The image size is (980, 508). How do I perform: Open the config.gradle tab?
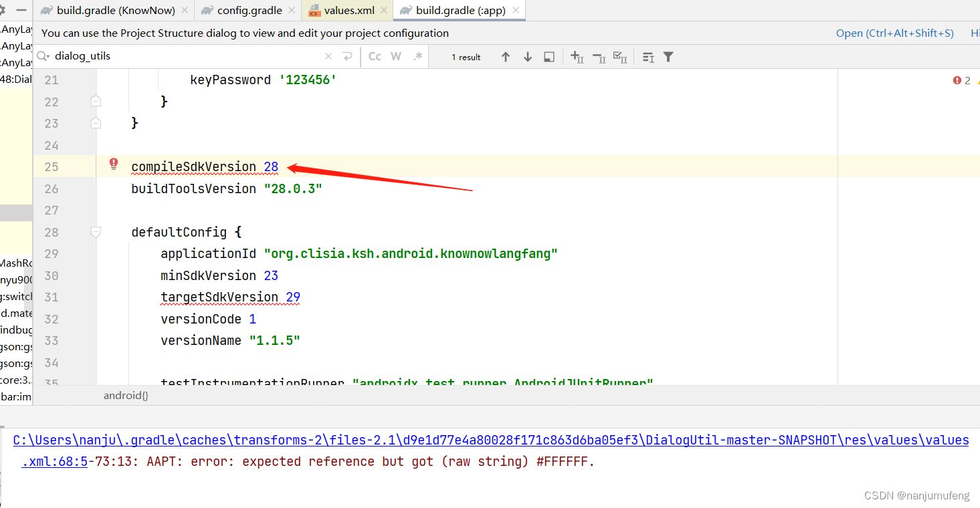tap(250, 10)
